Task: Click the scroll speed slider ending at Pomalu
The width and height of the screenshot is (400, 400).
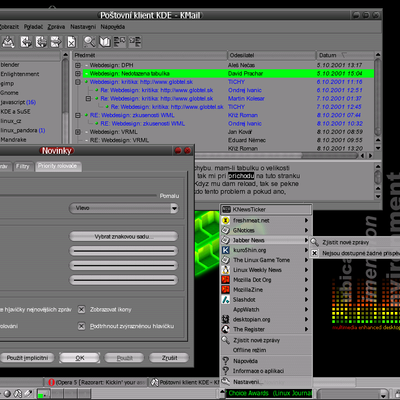Action: pos(78,196)
